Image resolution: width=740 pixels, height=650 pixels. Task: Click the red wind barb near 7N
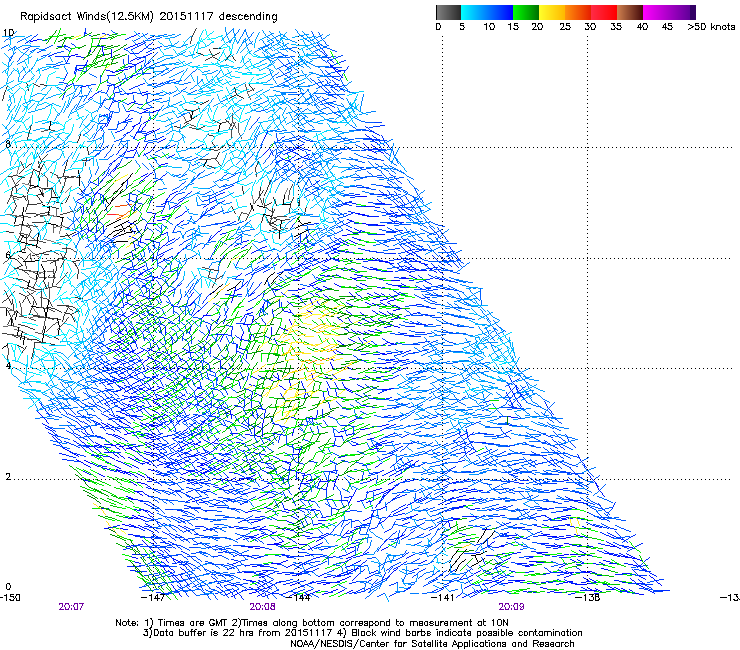click(119, 211)
